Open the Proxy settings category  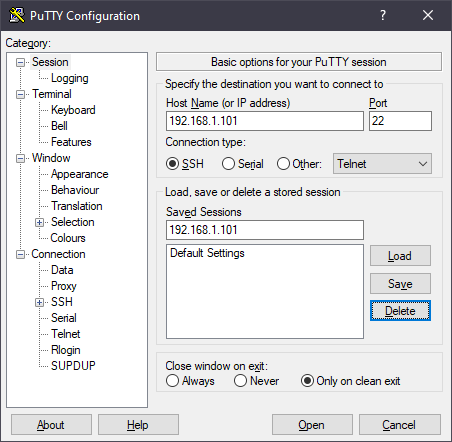[x=64, y=286]
